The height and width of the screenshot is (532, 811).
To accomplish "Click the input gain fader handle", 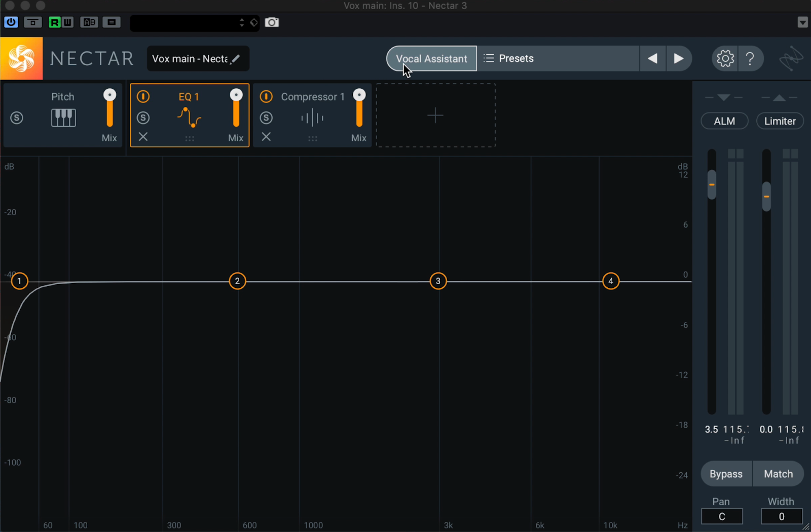I will [712, 184].
